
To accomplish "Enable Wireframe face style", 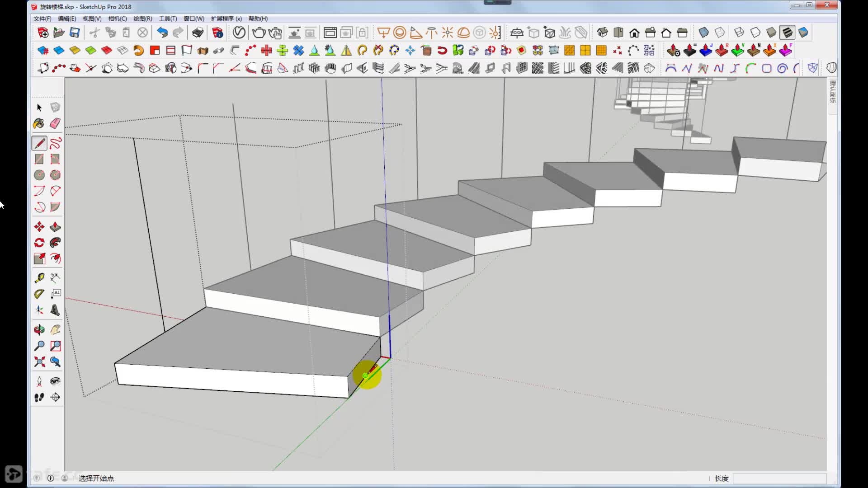I will point(739,33).
